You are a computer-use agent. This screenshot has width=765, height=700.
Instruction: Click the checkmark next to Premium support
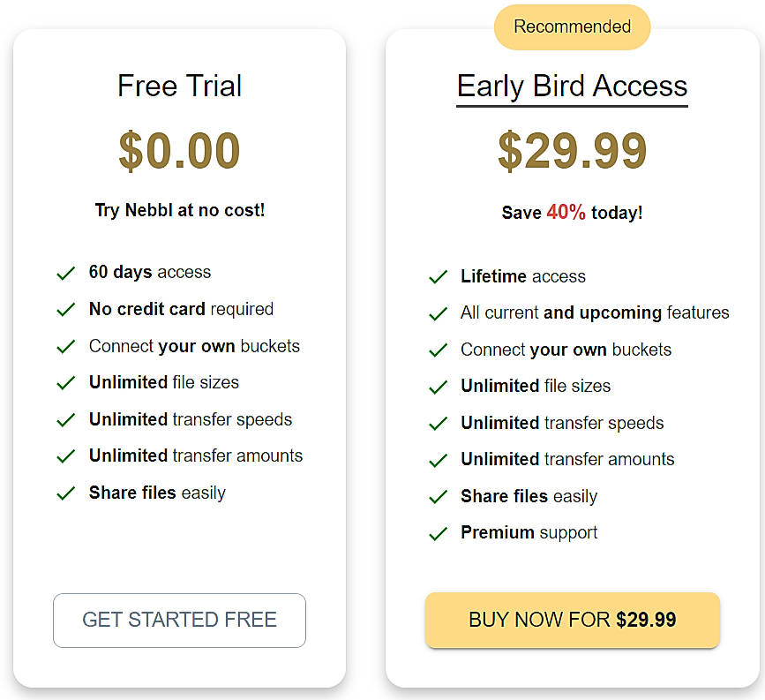click(439, 532)
